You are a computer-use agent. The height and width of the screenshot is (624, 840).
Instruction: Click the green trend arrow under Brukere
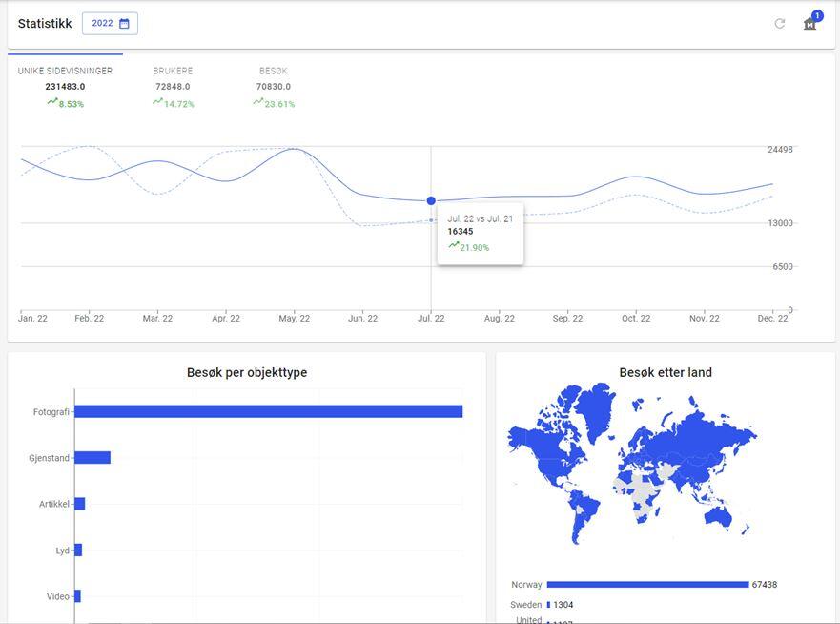pos(157,103)
